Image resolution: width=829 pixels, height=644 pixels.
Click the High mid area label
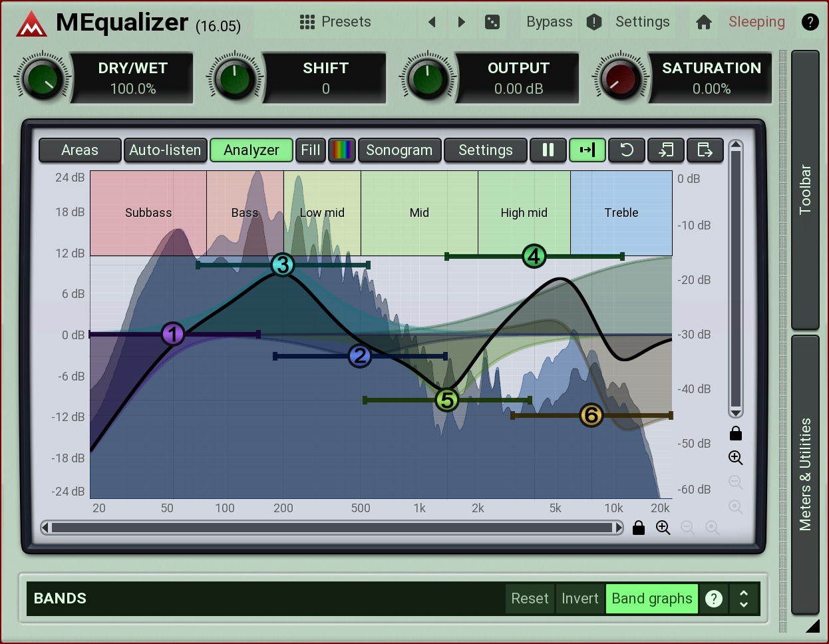tap(524, 213)
